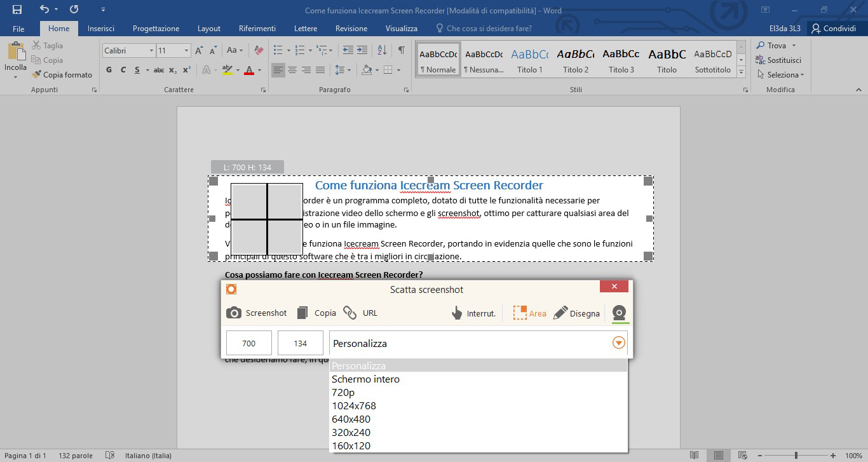This screenshot has width=868, height=462.
Task: Click the zoom slider in status bar
Action: (x=796, y=456)
